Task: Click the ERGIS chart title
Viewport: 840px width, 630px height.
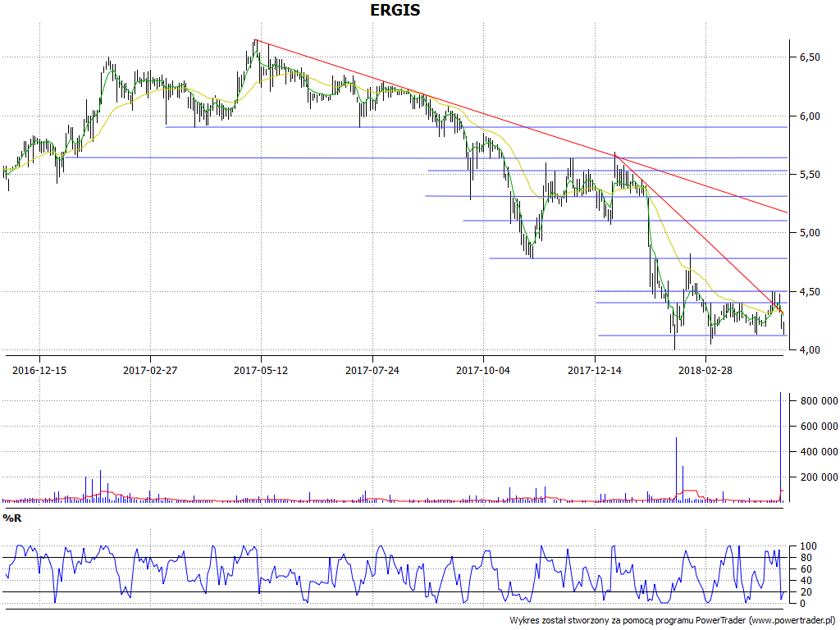Action: point(395,10)
